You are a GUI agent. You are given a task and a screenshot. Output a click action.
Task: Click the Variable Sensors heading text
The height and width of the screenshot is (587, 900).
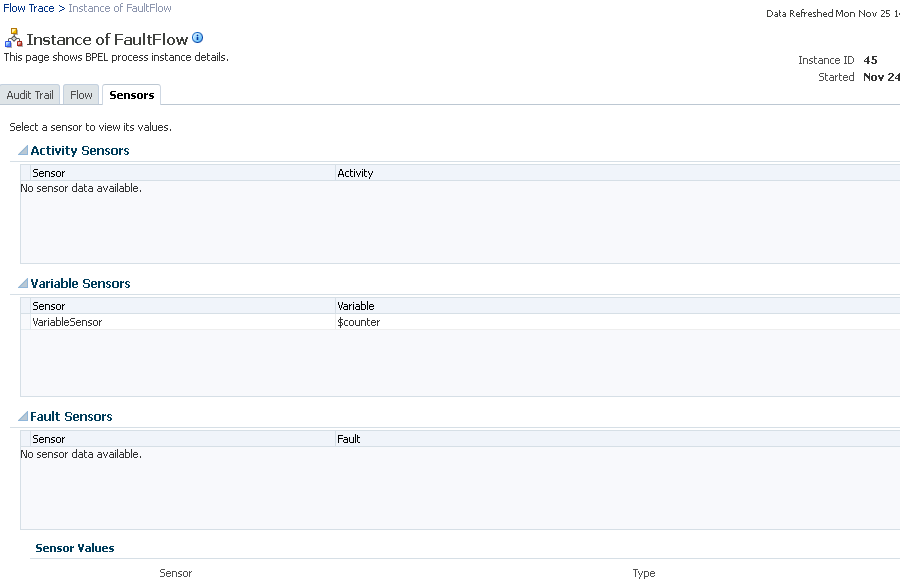click(80, 283)
